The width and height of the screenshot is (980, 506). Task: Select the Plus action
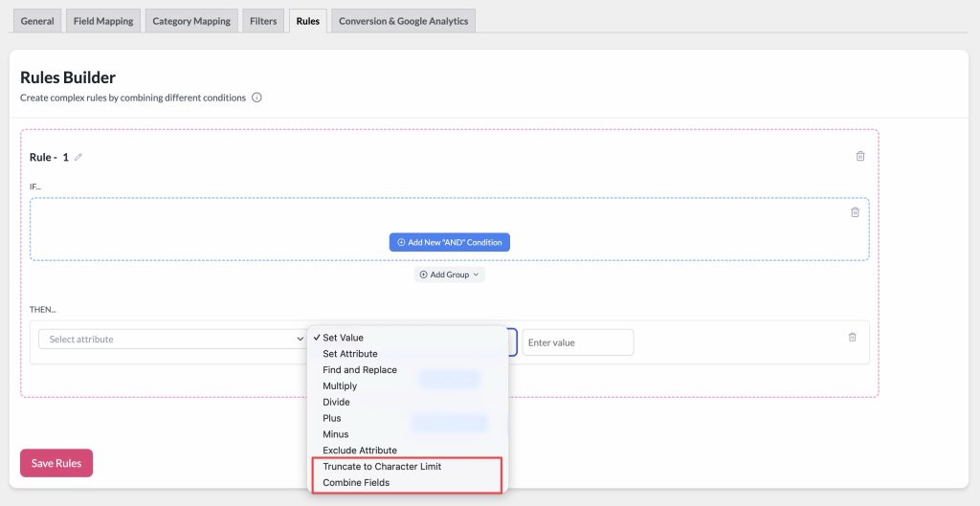pyautogui.click(x=409, y=418)
